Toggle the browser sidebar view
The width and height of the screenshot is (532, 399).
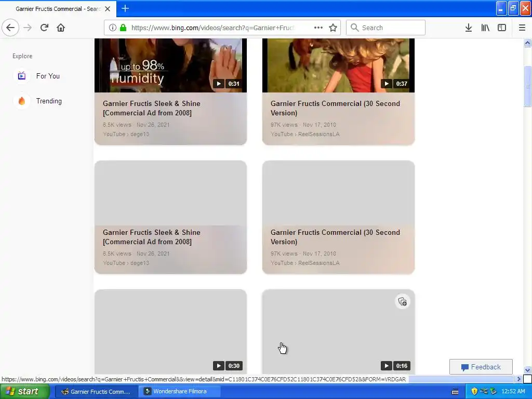click(502, 28)
